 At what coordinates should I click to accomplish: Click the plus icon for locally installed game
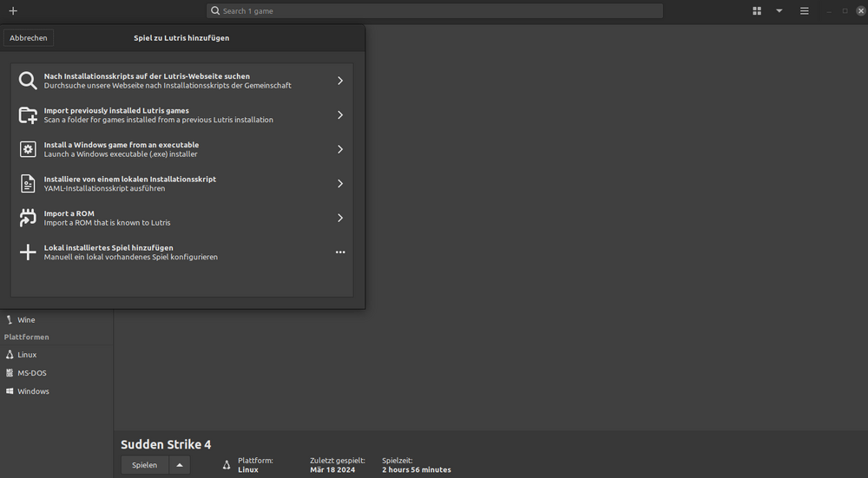(x=28, y=252)
